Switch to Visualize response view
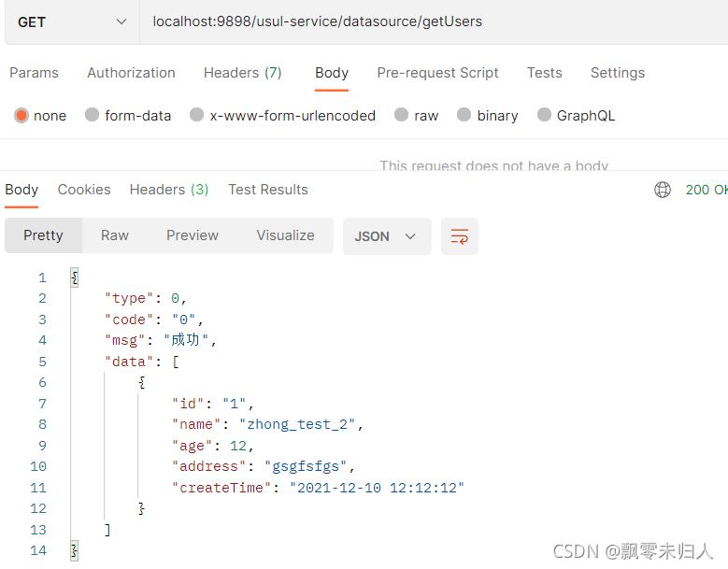 tap(286, 235)
